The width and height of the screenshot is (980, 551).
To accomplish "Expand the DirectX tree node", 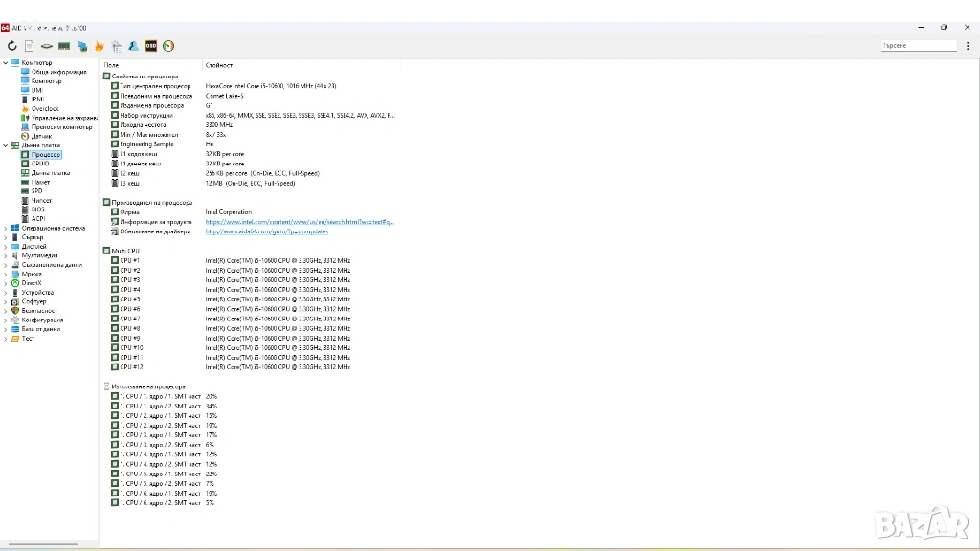I will click(5, 283).
